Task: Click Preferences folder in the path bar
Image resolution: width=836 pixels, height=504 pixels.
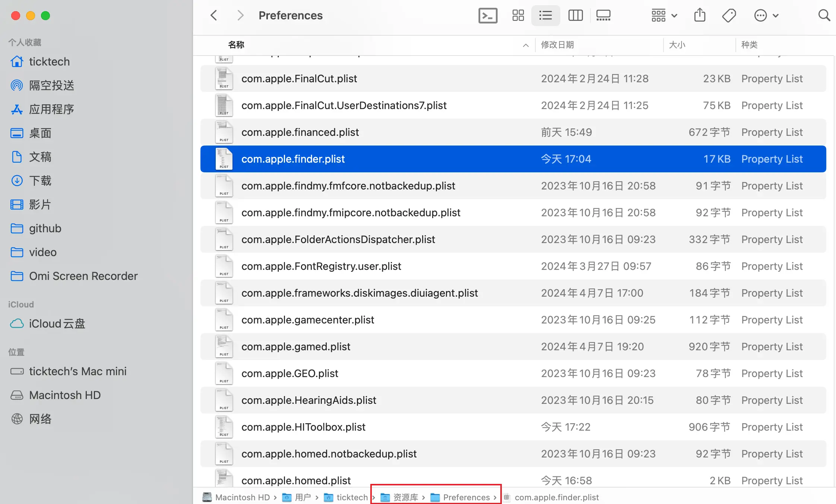Action: coord(460,497)
